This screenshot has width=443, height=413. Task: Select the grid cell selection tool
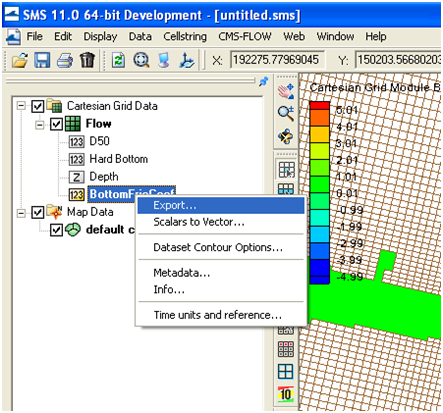click(286, 170)
